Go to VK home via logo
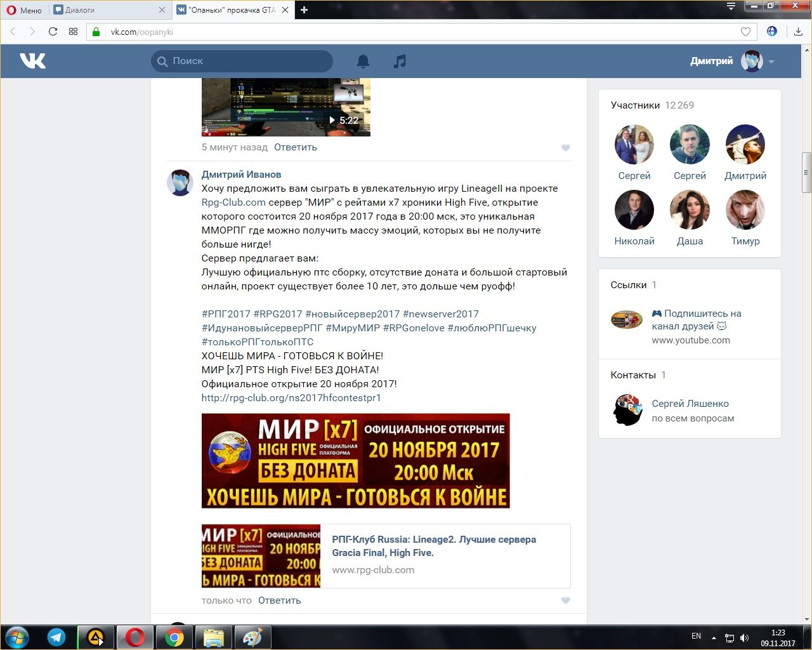 pyautogui.click(x=32, y=61)
